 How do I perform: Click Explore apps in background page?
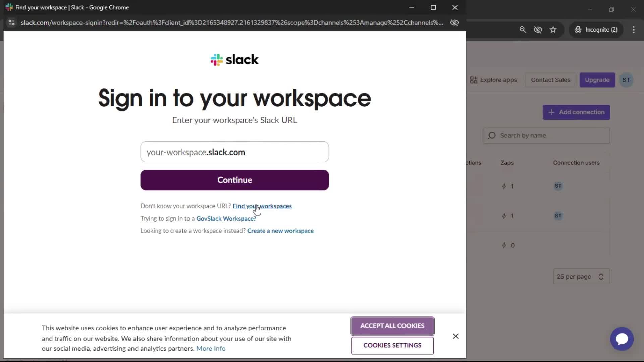pyautogui.click(x=493, y=80)
